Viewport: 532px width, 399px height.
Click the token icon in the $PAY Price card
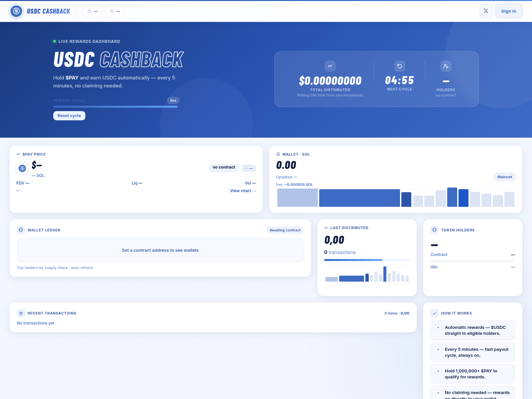(x=22, y=168)
